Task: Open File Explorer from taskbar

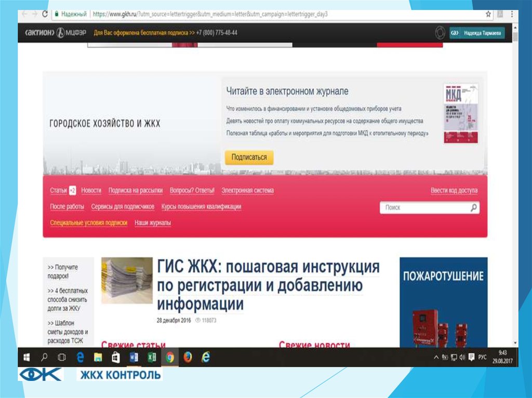Action: pyautogui.click(x=98, y=358)
